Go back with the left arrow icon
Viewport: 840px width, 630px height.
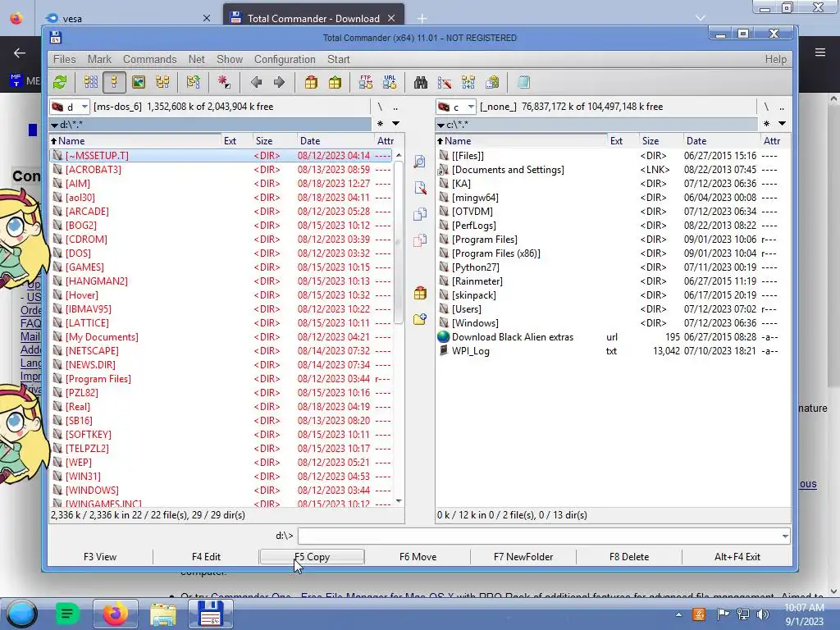point(256,82)
